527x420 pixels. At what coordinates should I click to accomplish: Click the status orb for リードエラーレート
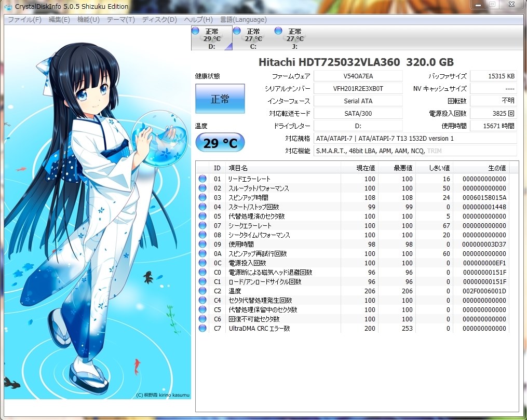coord(202,179)
